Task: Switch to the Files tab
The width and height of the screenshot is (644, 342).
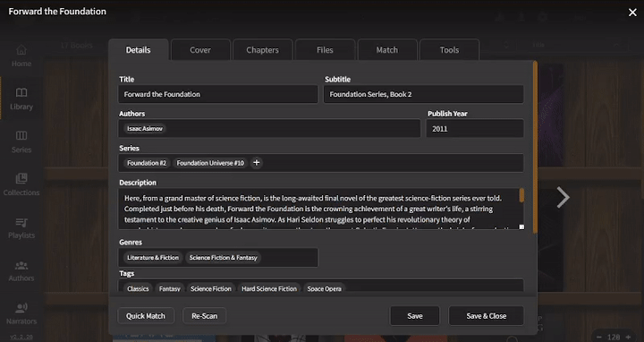Action: pos(325,50)
